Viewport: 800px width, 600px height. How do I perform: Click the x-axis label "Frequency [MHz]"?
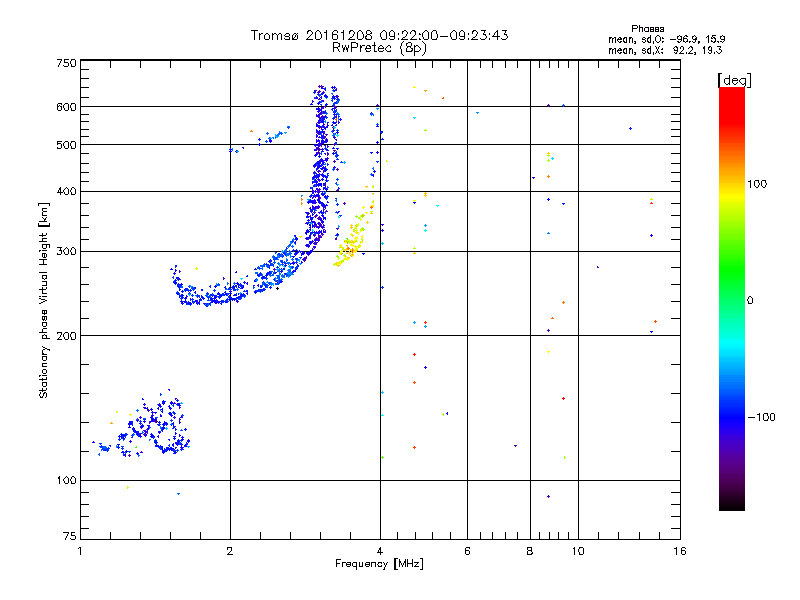click(x=379, y=564)
